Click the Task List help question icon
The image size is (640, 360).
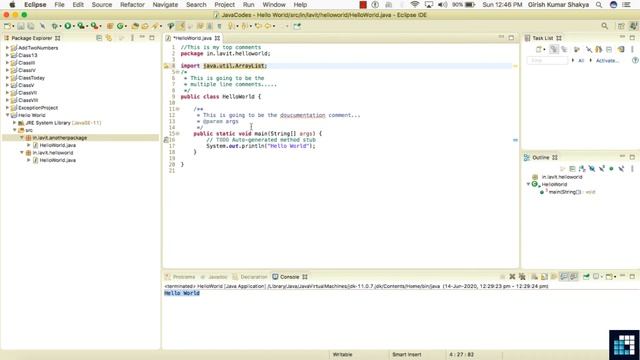click(x=635, y=60)
